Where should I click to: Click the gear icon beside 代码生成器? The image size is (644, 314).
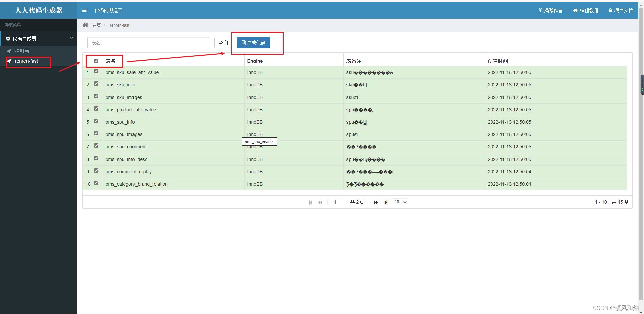click(x=8, y=39)
